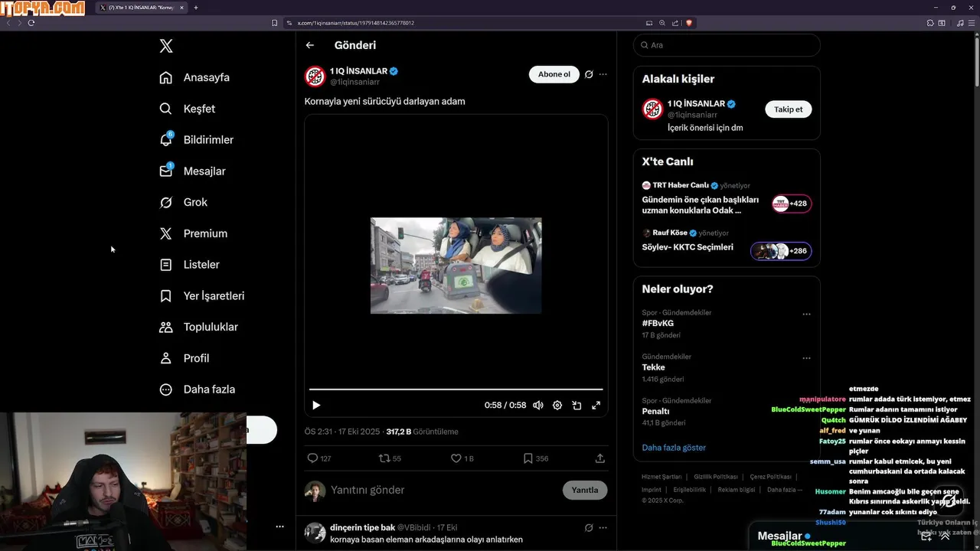Click the +428 listeners badge
This screenshot has height=551, width=980.
[792, 204]
